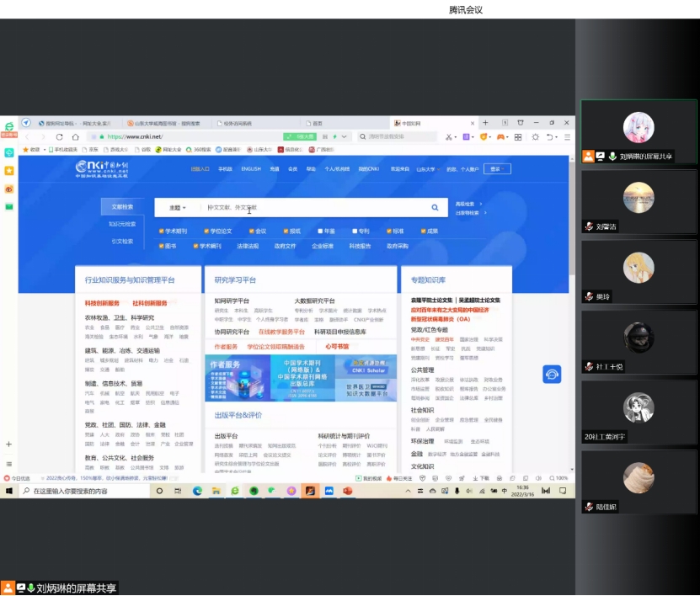This screenshot has width=700, height=596.
Task: Enable the 年鉴 checkbox
Action: (x=321, y=231)
